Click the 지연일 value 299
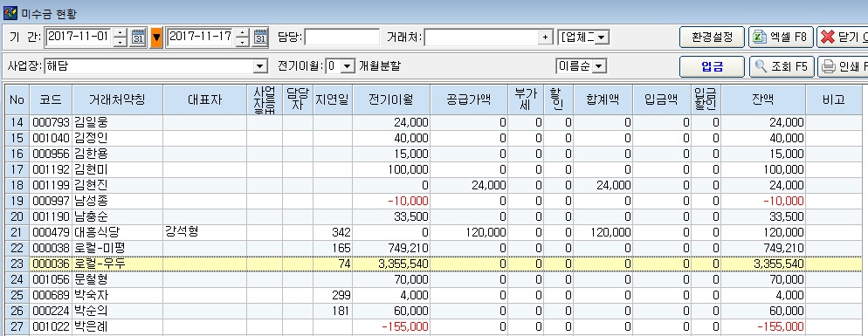 333,295
